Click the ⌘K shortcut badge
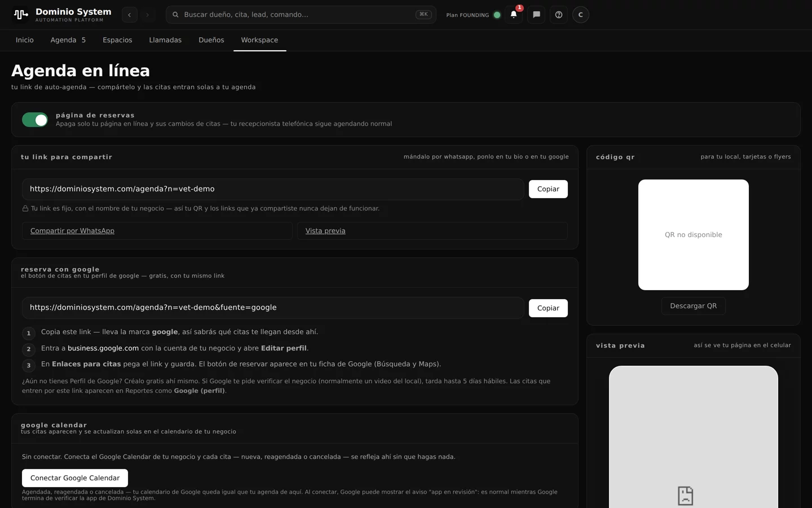 423,15
